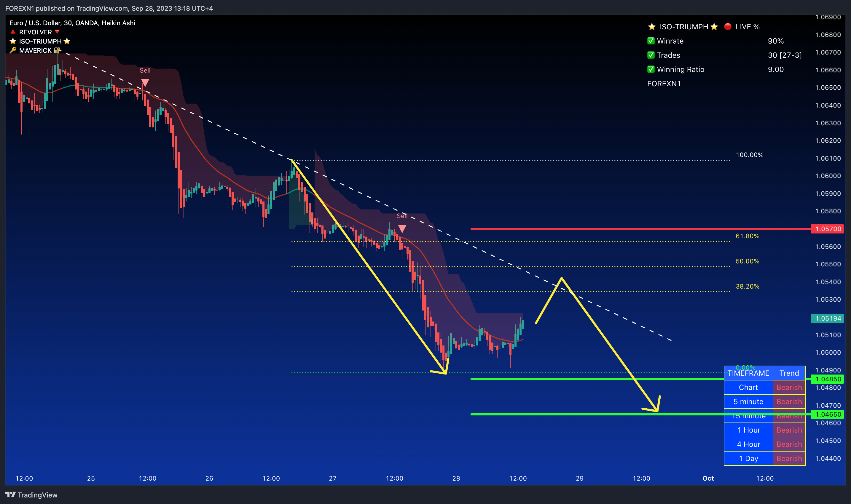Click the key icon before MAVERICK
851x504 pixels.
click(13, 50)
